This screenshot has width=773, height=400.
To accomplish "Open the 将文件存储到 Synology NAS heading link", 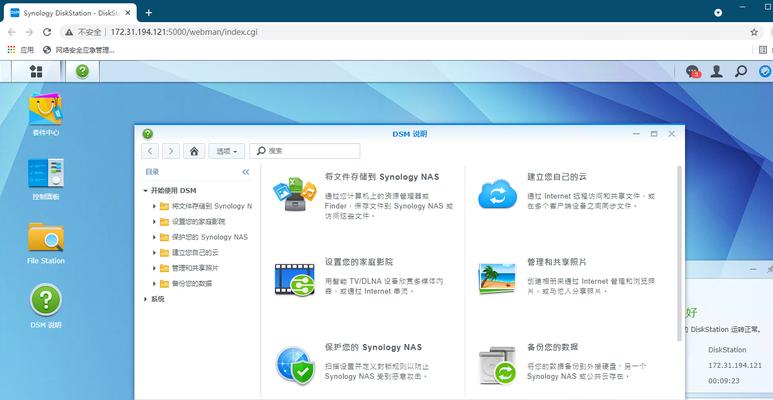I will tap(382, 177).
